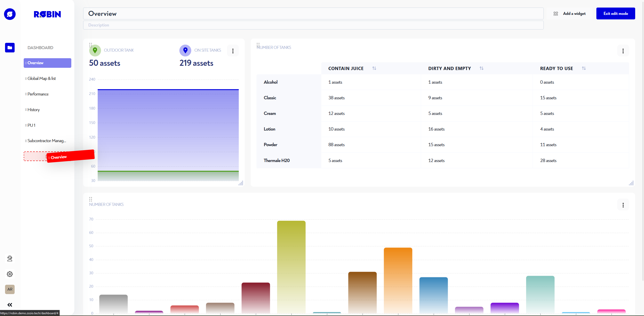Click the OUTDOOR TANK label

119,50
